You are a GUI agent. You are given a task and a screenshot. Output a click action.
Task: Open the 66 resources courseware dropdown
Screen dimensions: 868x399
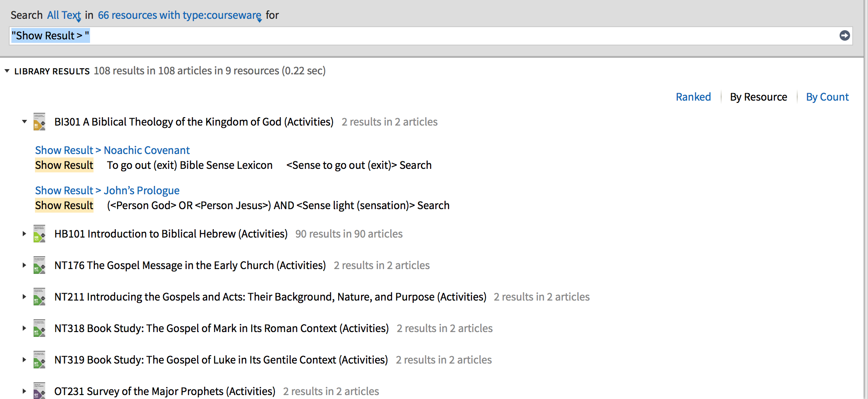pos(180,15)
